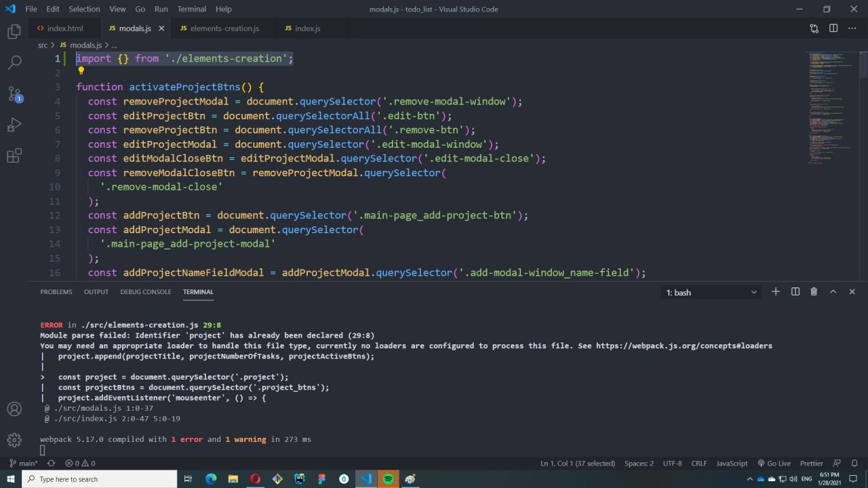Open the Terminal menu
The image size is (868, 488).
pos(192,9)
